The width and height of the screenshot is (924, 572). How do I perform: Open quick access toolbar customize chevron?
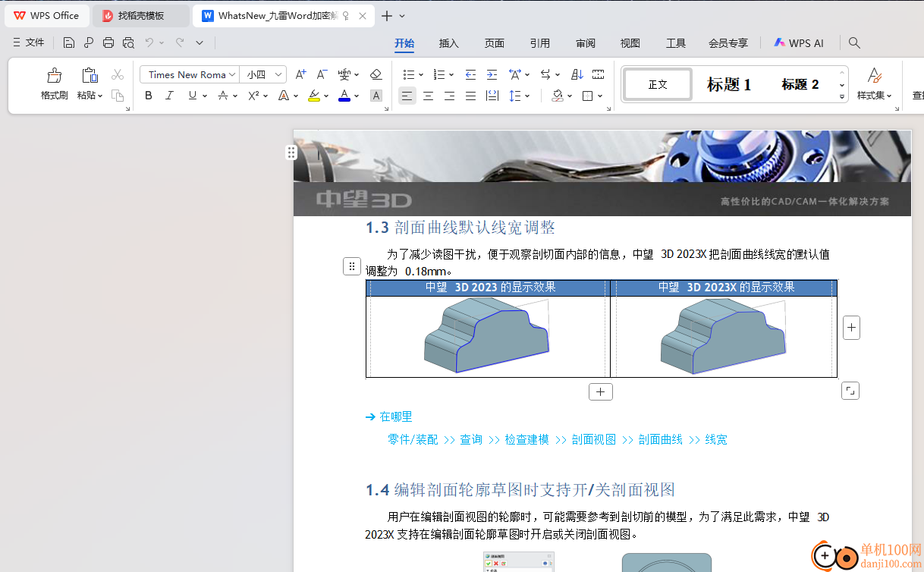point(200,42)
